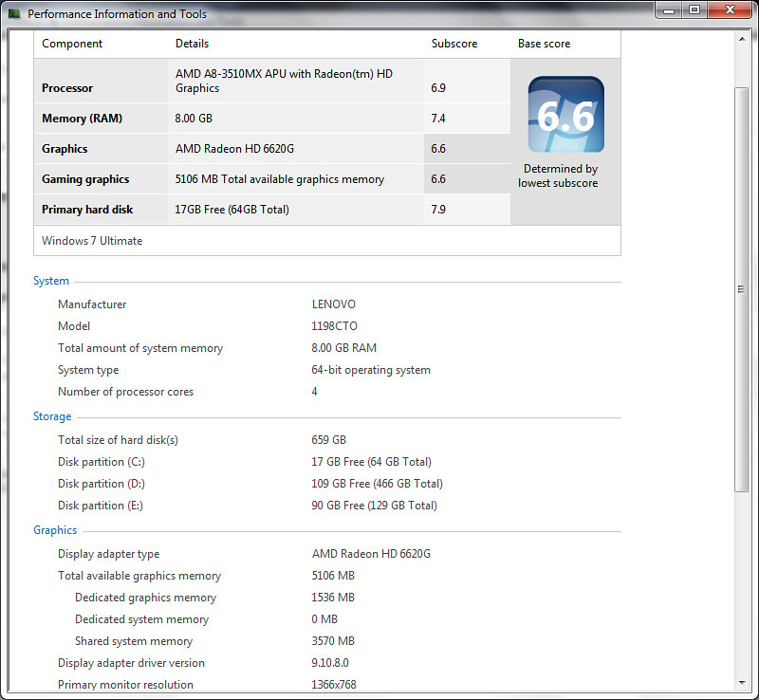Select the Gaming graphics row label
The width and height of the screenshot is (759, 700).
coord(85,179)
